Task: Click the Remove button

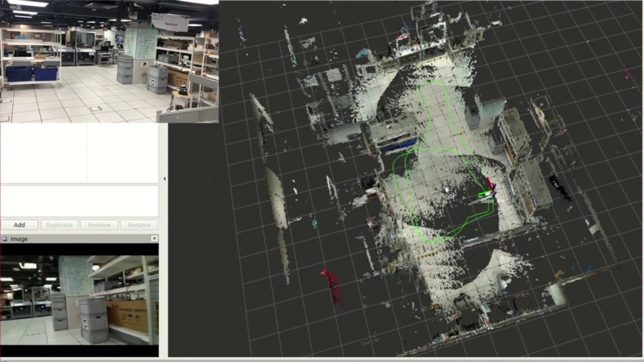Action: click(99, 225)
